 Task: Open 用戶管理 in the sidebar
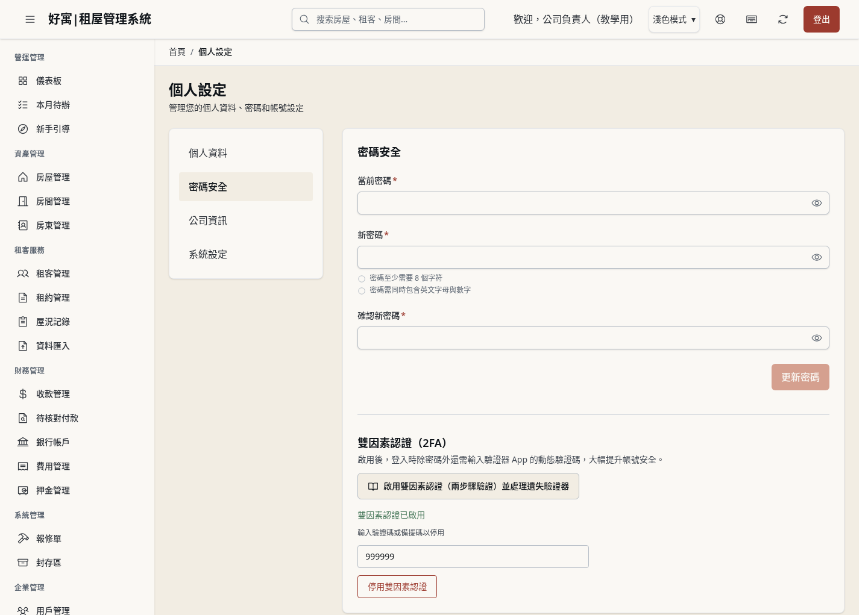point(77,608)
